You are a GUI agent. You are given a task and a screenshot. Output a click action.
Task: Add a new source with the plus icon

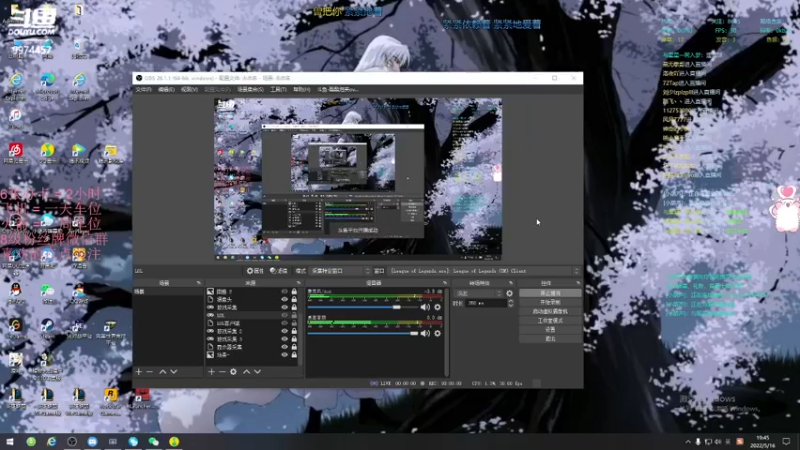tap(211, 372)
